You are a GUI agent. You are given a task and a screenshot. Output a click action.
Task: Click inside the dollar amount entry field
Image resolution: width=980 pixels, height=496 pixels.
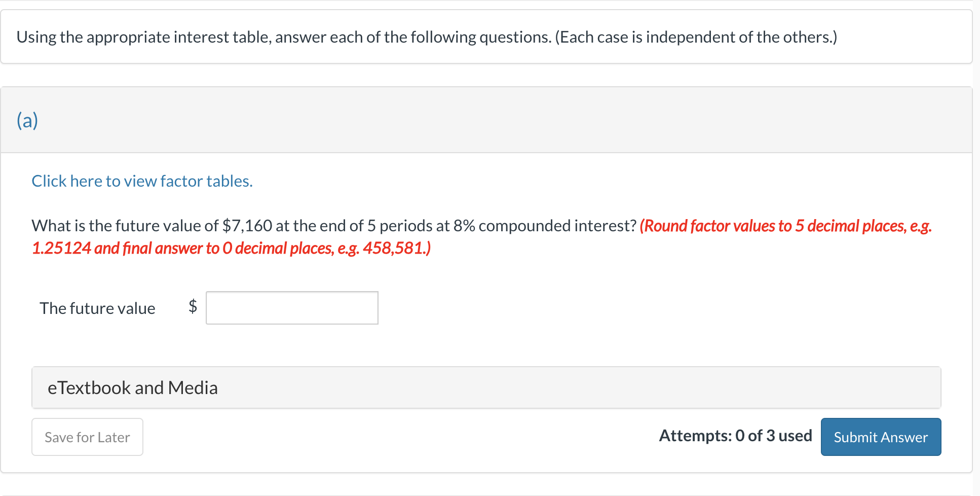[291, 308]
